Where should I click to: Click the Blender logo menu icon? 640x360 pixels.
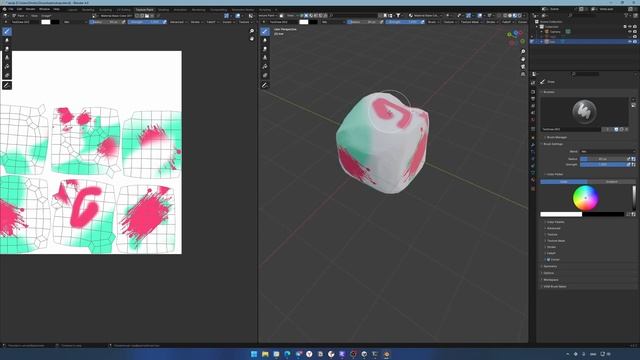tap(4, 9)
